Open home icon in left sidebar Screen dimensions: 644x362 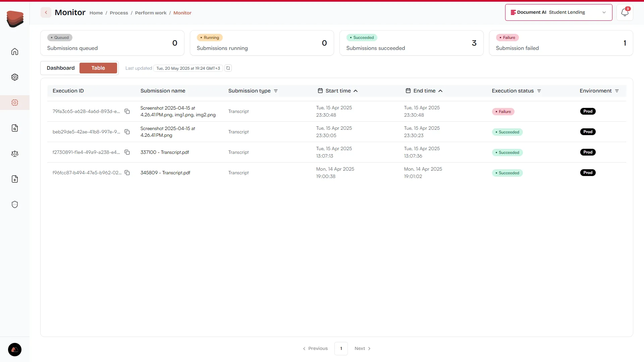15,52
